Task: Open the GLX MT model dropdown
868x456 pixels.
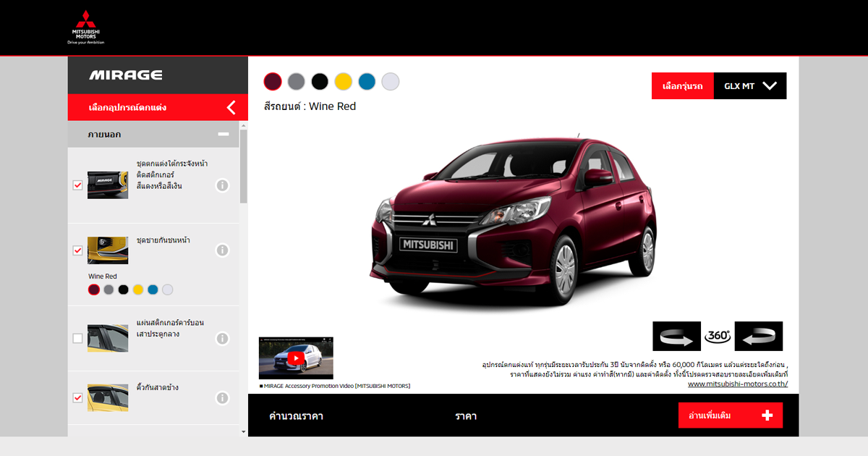Action: 750,86
